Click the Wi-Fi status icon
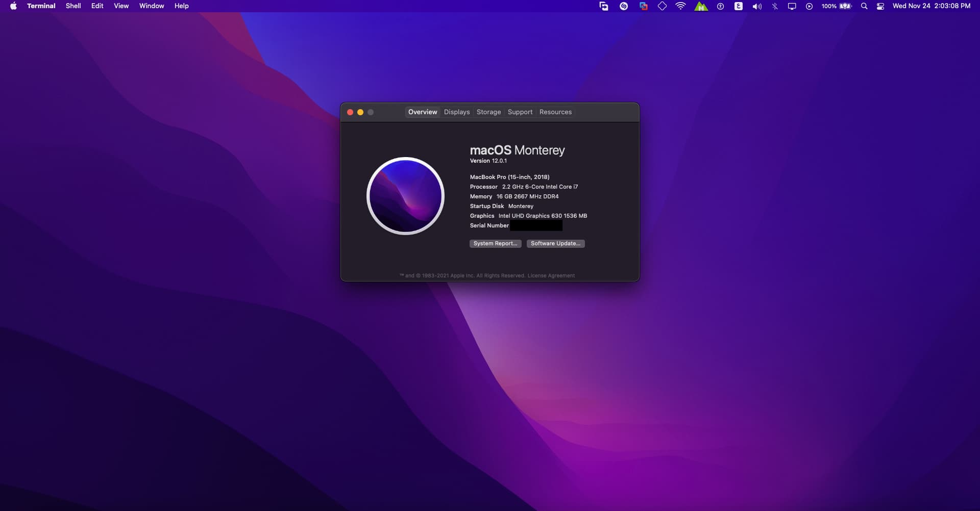This screenshot has height=511, width=980. click(x=680, y=6)
